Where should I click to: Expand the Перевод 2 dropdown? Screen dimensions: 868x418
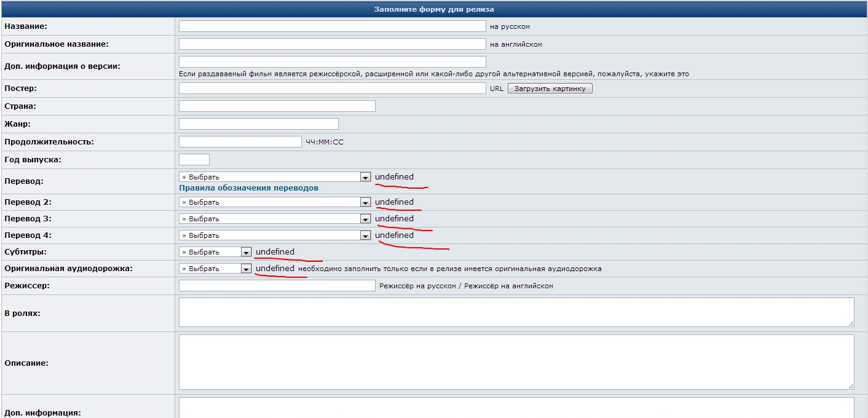point(275,202)
